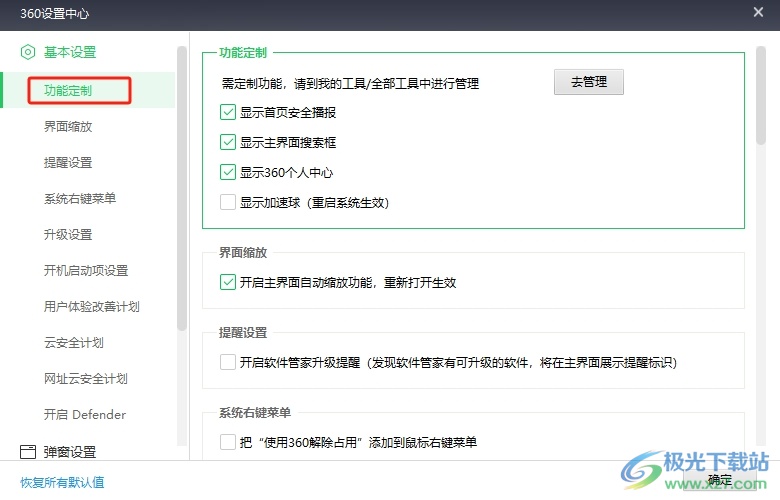Click the 界面缩放 section heading
Screen dimensions: 780x500
243,252
